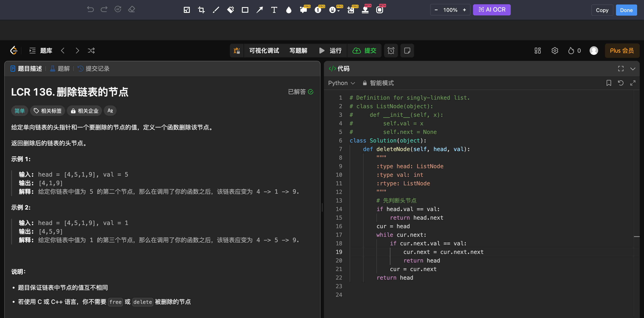
Task: Select the pen drawing tool
Action: click(x=216, y=10)
